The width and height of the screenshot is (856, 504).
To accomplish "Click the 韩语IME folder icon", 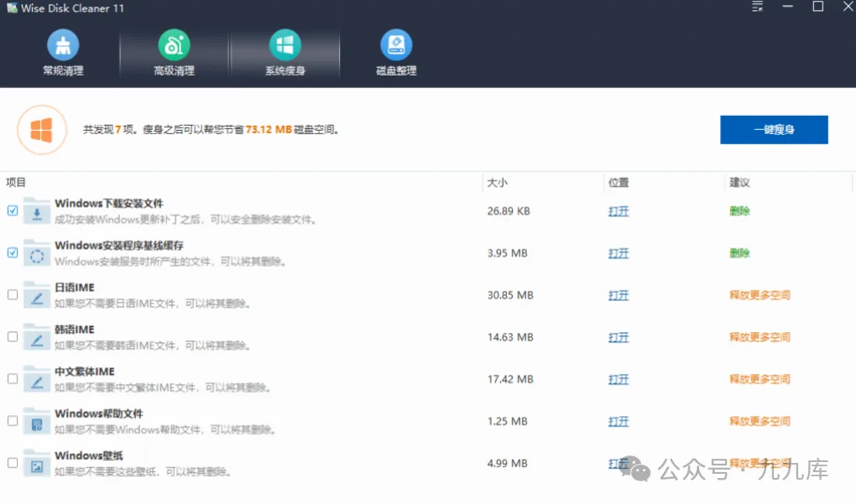I will [x=37, y=337].
